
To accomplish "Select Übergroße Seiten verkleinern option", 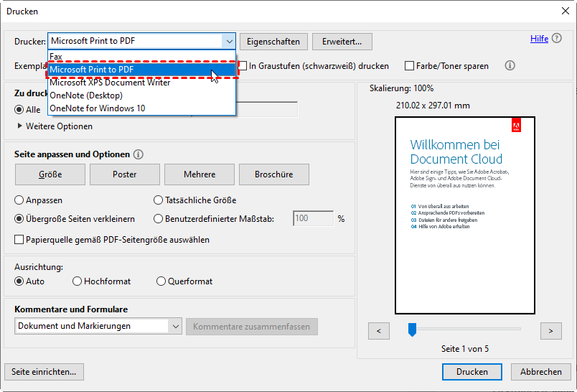I will coord(19,219).
